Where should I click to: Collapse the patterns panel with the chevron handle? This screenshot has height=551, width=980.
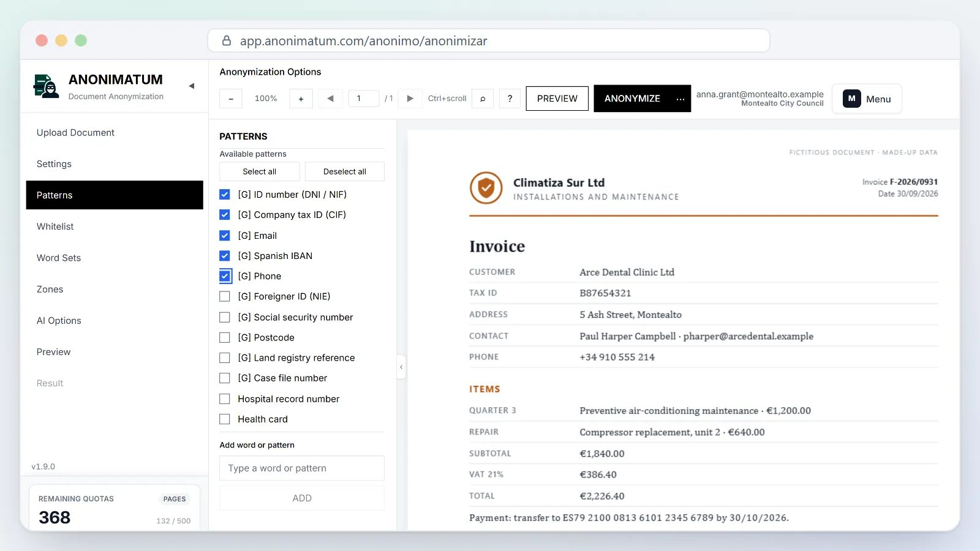(x=401, y=367)
